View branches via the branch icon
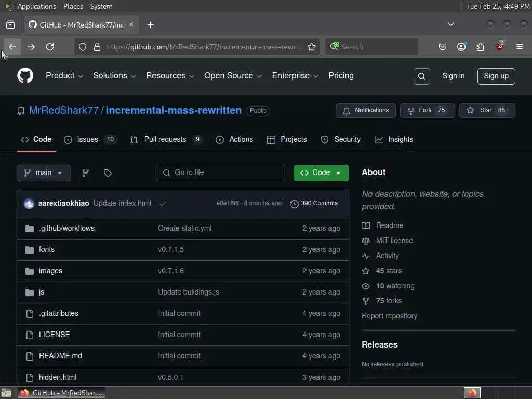Screen dimensions: 532x399 pyautogui.click(x=86, y=173)
